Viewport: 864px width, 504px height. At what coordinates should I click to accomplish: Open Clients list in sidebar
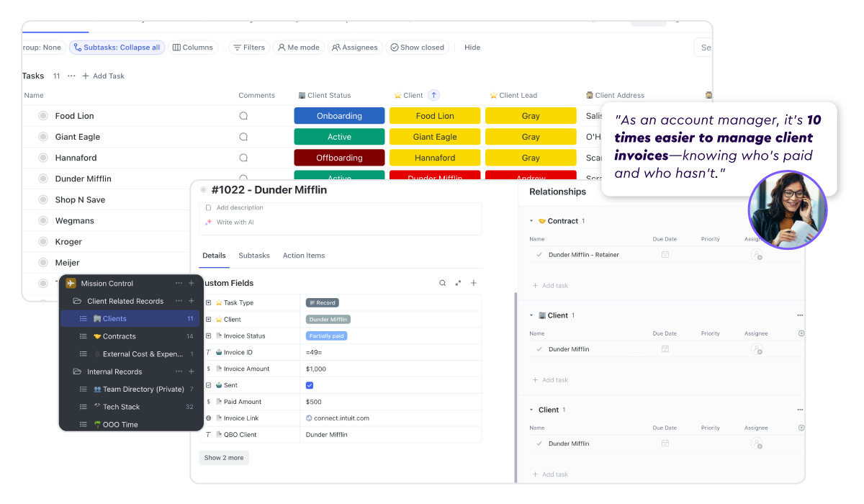click(x=130, y=318)
